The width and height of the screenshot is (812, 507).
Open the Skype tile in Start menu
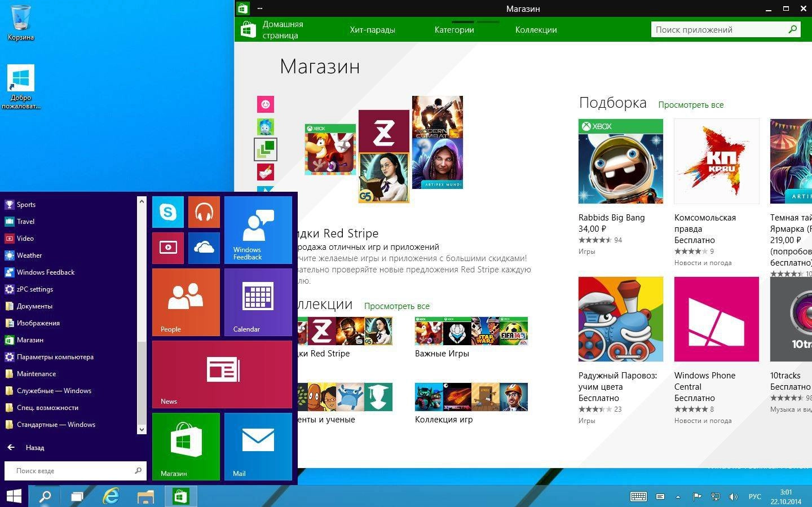[x=168, y=212]
